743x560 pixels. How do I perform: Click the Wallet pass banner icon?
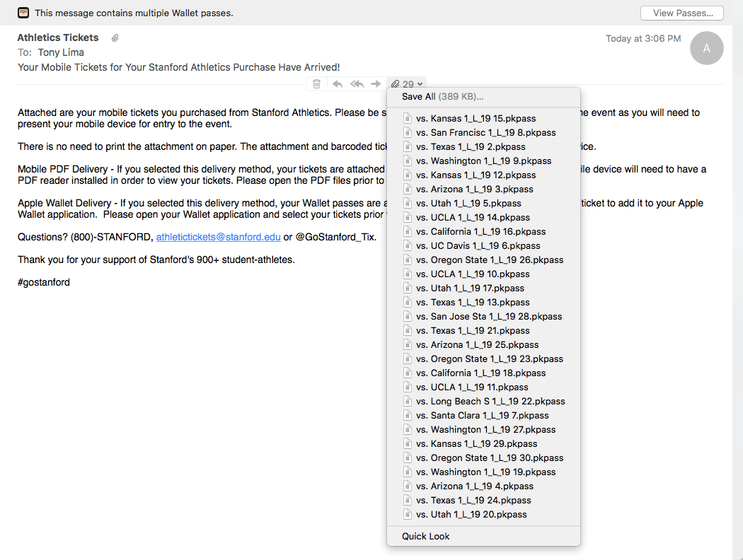tap(23, 13)
